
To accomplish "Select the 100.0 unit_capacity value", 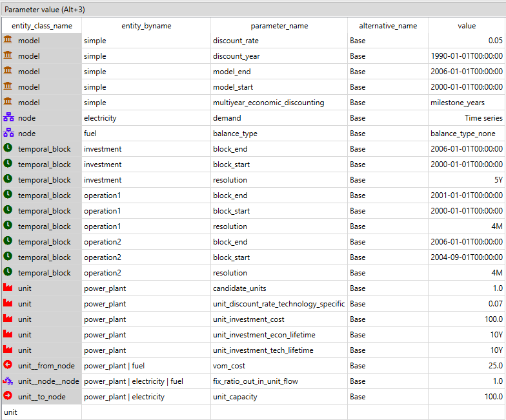I will pos(467,397).
